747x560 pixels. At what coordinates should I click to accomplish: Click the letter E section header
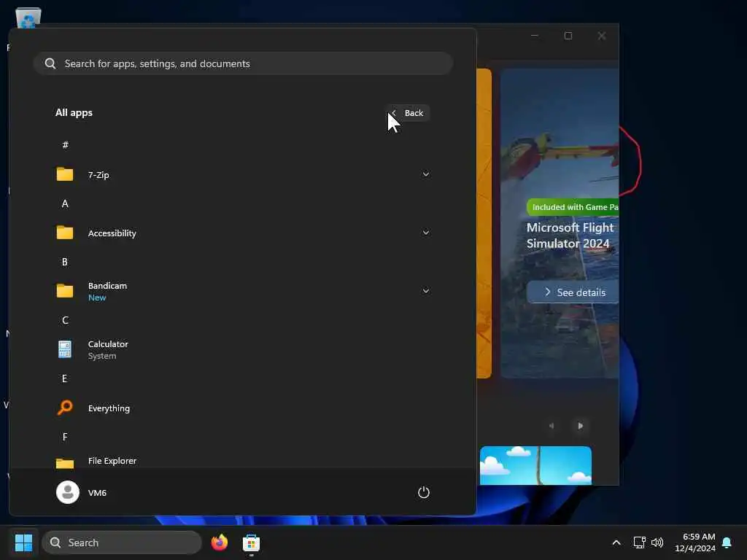point(64,378)
